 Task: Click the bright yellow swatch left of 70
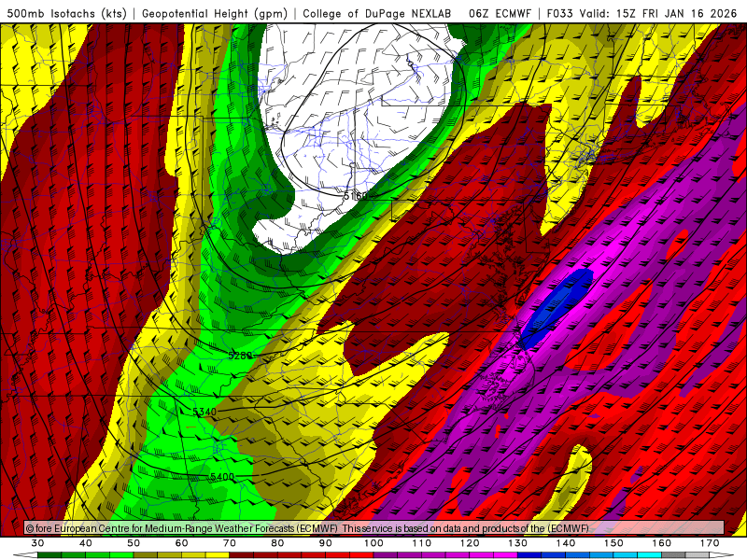click(x=218, y=555)
